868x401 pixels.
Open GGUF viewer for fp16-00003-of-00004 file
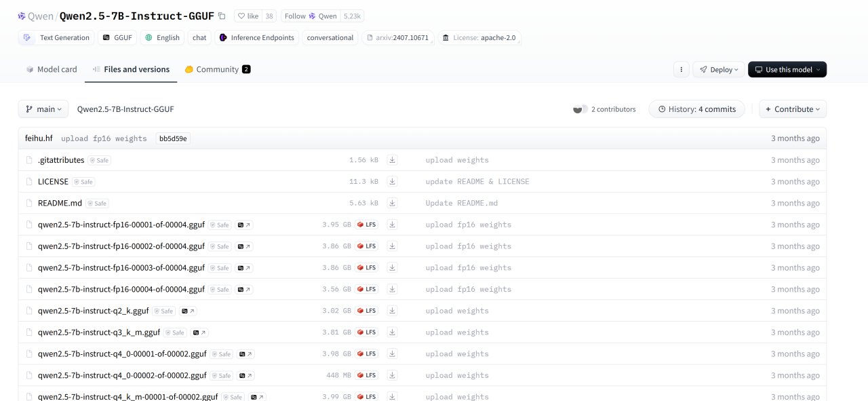pos(244,268)
